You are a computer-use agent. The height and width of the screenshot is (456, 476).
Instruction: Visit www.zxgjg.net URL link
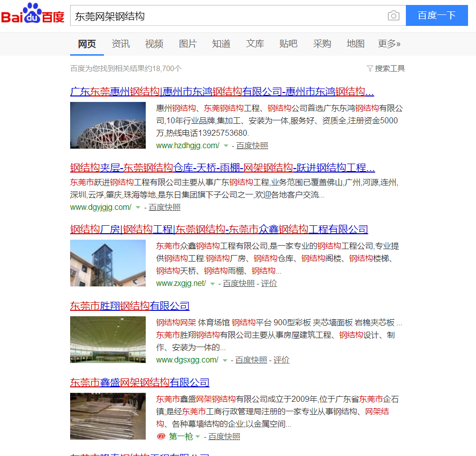click(x=181, y=283)
